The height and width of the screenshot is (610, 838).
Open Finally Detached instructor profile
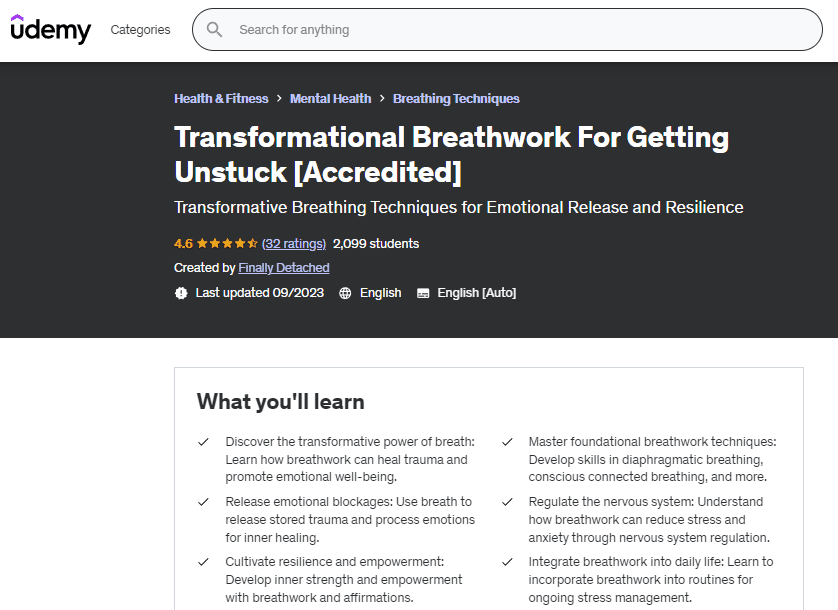[284, 268]
